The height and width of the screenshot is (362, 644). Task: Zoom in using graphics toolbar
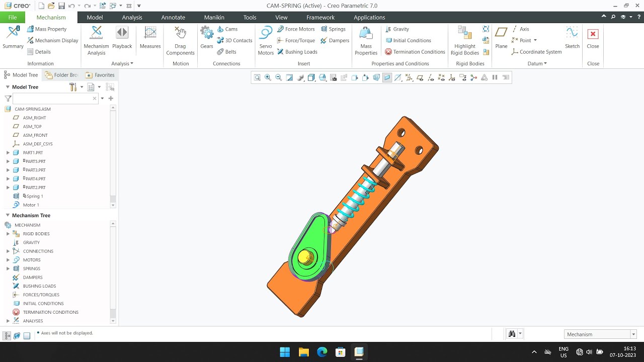(x=268, y=77)
